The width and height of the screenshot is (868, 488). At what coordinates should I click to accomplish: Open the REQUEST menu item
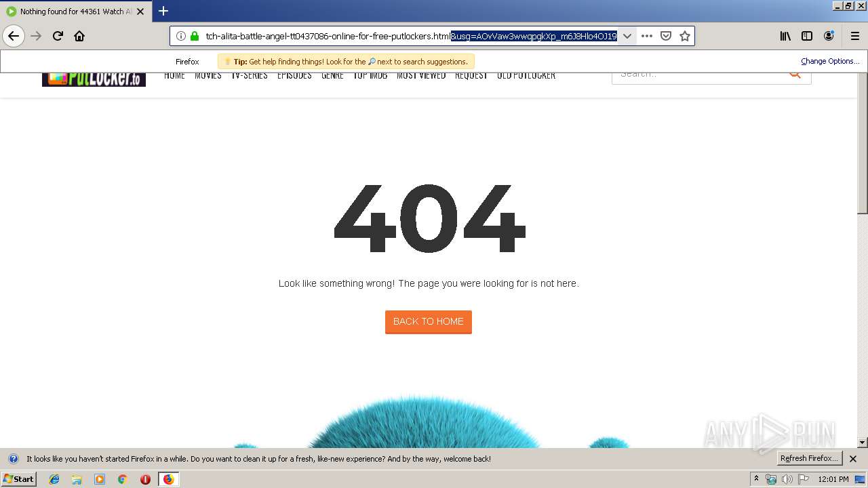click(471, 75)
